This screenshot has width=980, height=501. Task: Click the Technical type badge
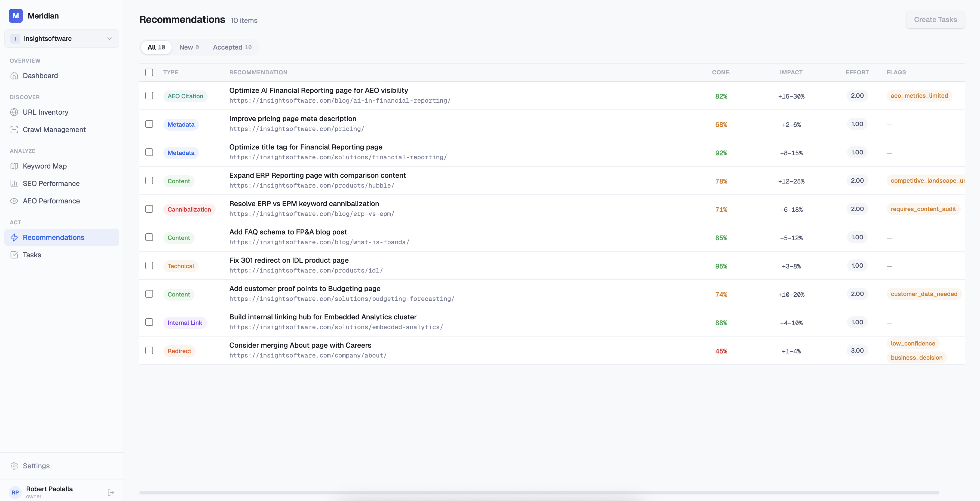click(181, 266)
